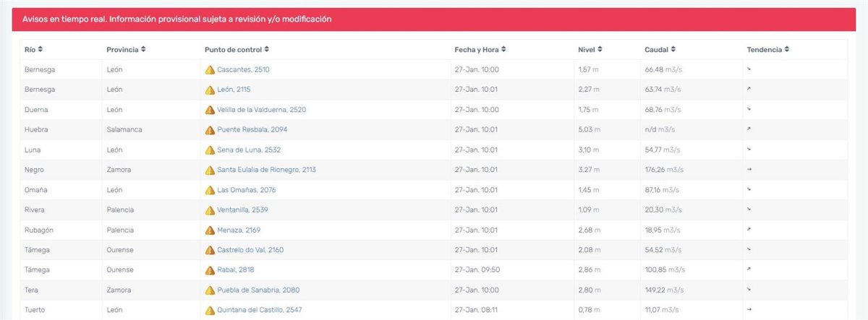The image size is (868, 320).
Task: Open the Puebla de Sanabria, 2080 link
Action: coord(258,290)
